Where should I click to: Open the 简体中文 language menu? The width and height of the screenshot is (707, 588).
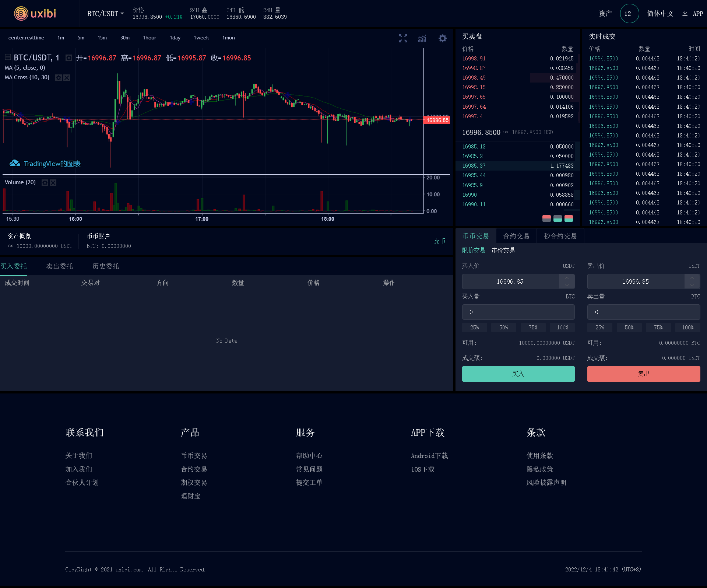click(x=660, y=13)
